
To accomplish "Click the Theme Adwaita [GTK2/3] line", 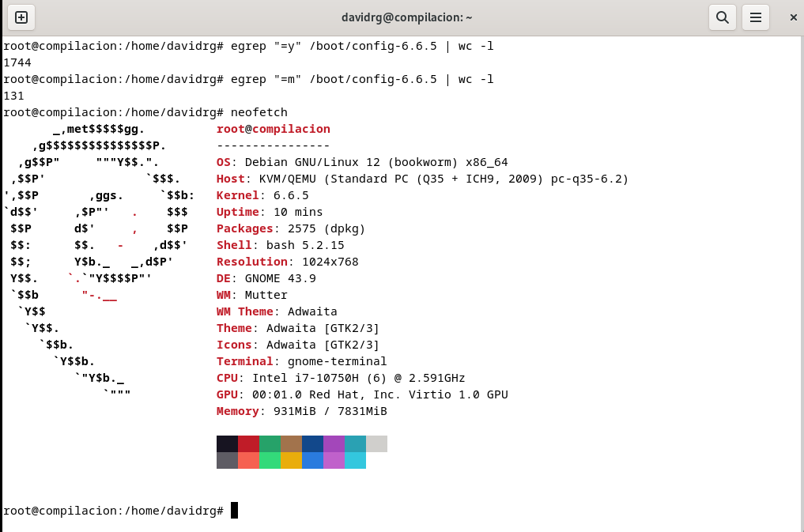I will point(298,328).
